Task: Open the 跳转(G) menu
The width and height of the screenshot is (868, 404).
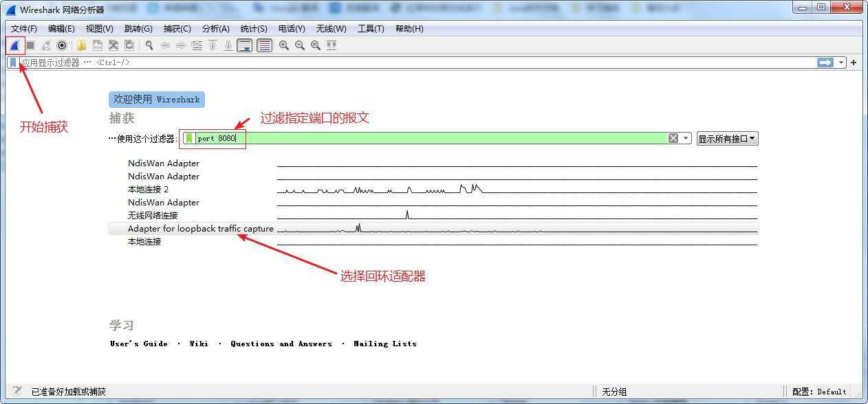Action: tap(138, 29)
